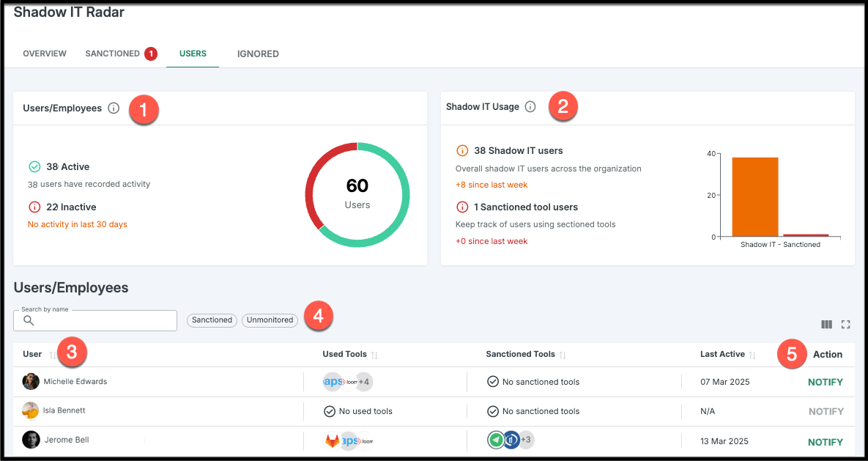Open Michelle Edwards user name

coord(75,382)
